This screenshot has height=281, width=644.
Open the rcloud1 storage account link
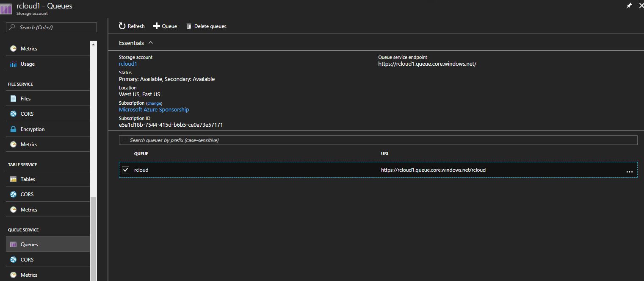pos(128,64)
